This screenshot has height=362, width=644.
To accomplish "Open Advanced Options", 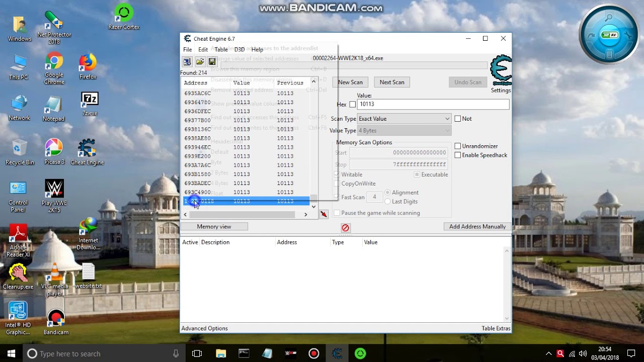I will [204, 328].
